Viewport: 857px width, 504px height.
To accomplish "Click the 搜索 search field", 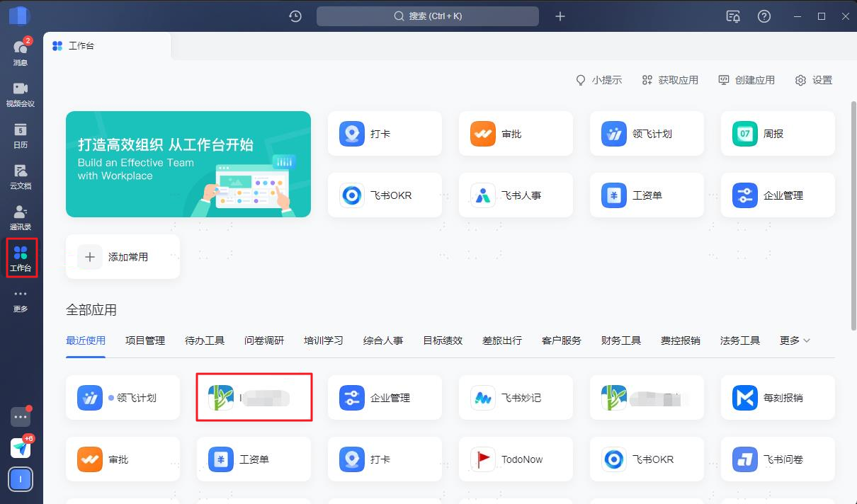I will point(428,16).
